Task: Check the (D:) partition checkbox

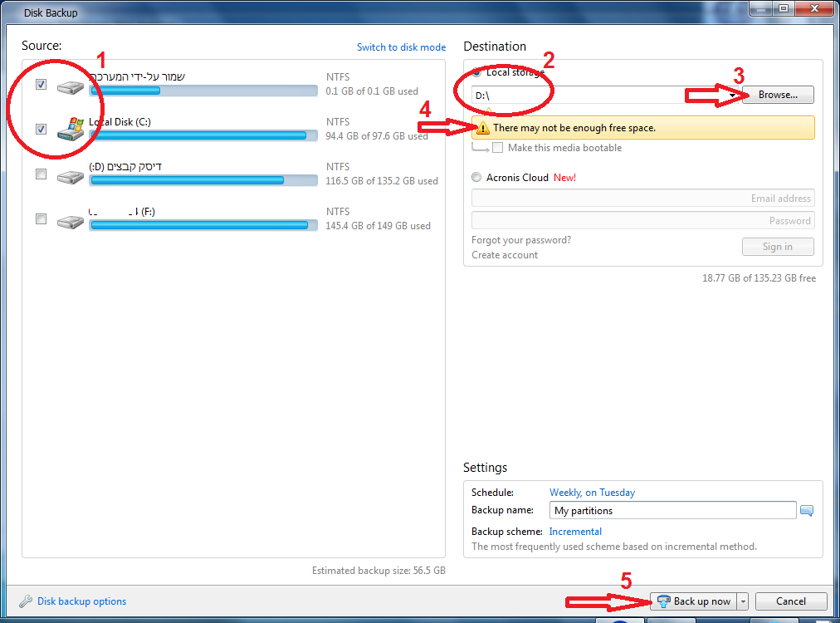Action: coord(41,174)
